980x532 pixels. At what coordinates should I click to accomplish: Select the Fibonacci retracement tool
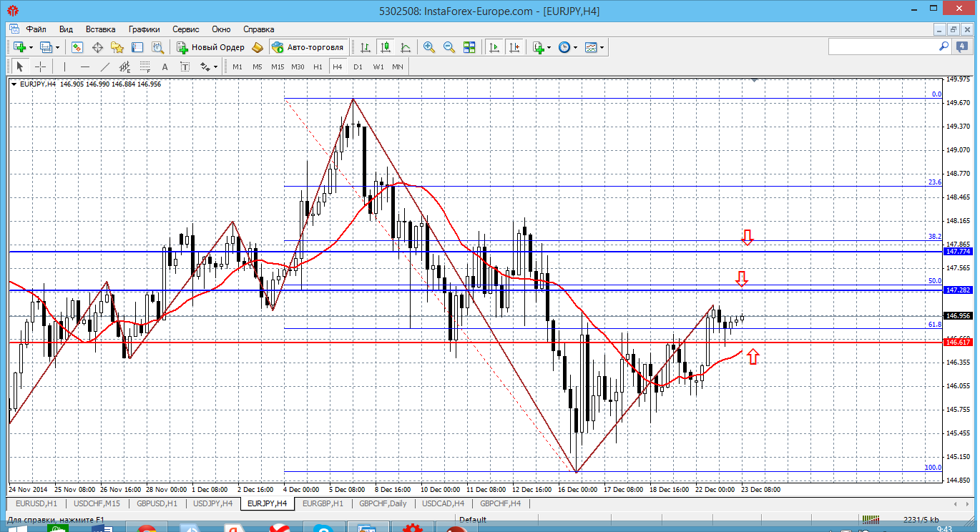145,66
